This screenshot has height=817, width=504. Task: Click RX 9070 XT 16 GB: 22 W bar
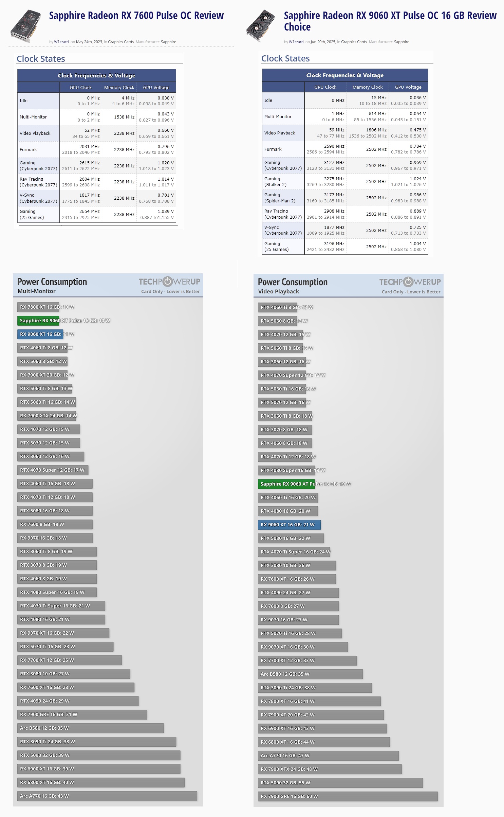[x=63, y=633]
